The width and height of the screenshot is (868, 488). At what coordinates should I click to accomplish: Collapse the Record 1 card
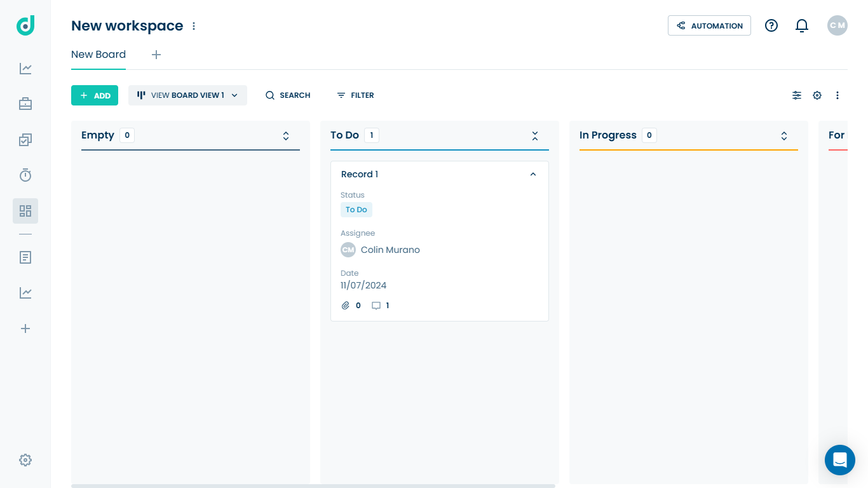click(x=533, y=174)
